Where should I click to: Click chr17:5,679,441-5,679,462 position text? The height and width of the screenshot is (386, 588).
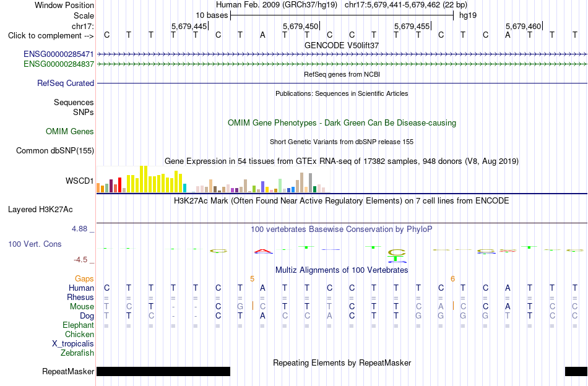pyautogui.click(x=406, y=5)
